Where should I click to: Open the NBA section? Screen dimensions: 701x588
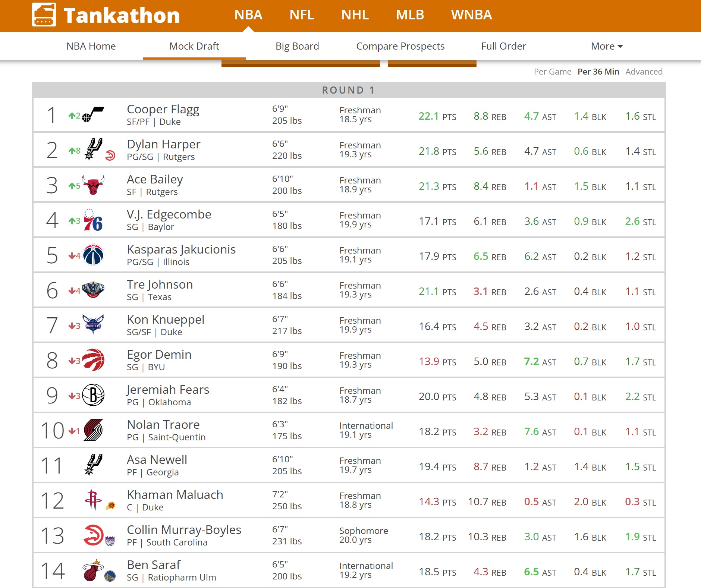(248, 15)
